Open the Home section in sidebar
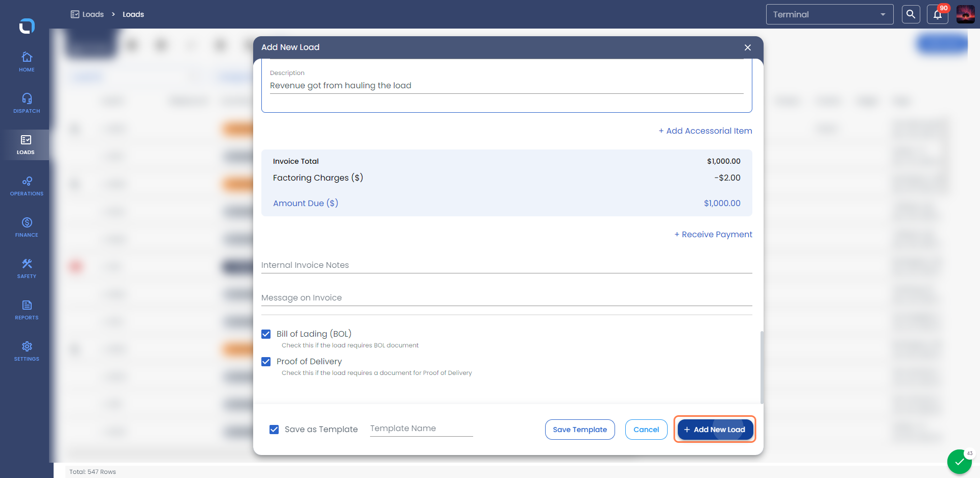980x478 pixels. (27, 62)
